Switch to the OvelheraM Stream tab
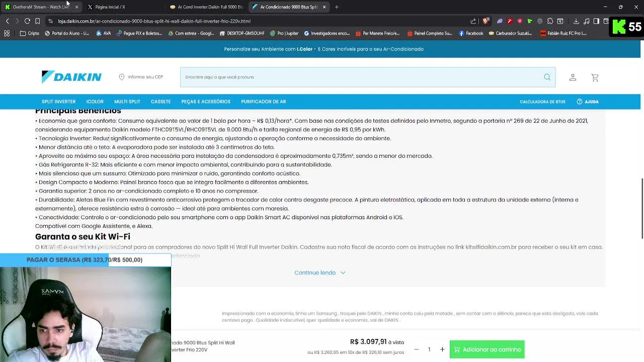 (x=40, y=7)
